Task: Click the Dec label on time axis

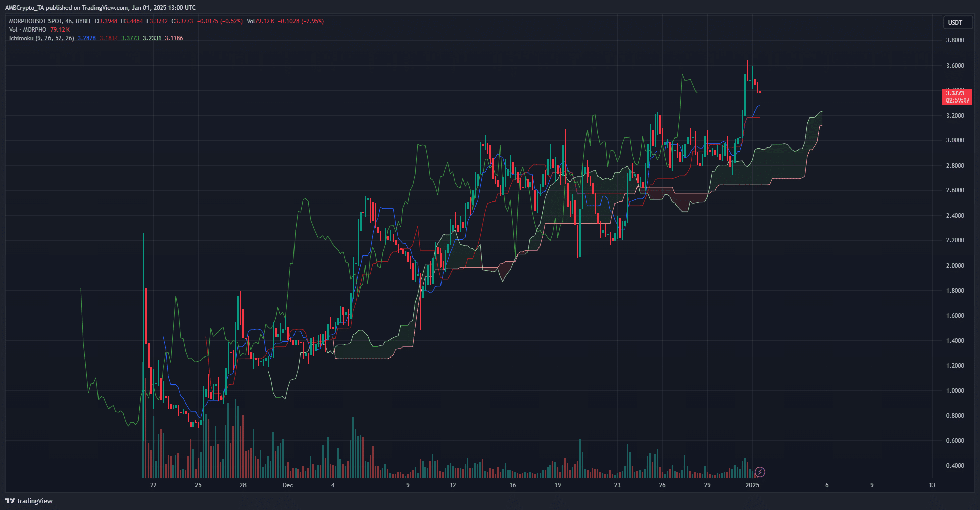Action: [x=287, y=485]
